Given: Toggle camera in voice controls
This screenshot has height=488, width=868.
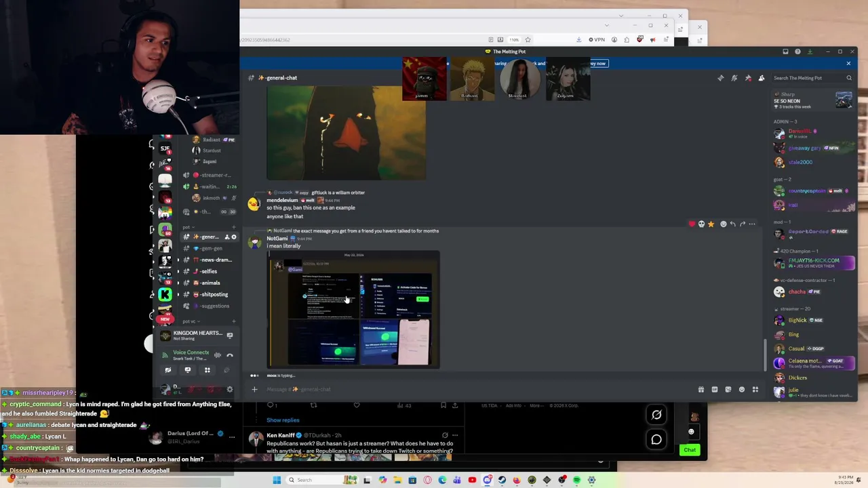Looking at the screenshot, I should (168, 370).
